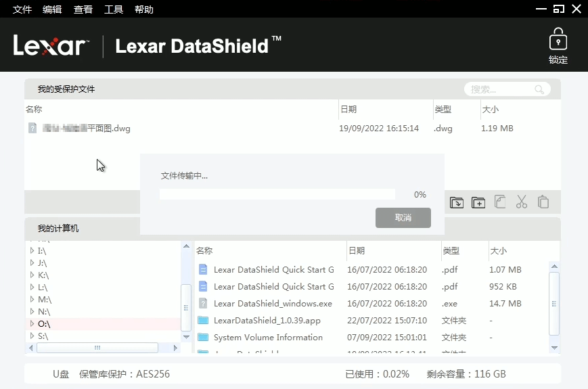Select the O:\ drive in the tree
The height and width of the screenshot is (389, 588).
tap(44, 324)
